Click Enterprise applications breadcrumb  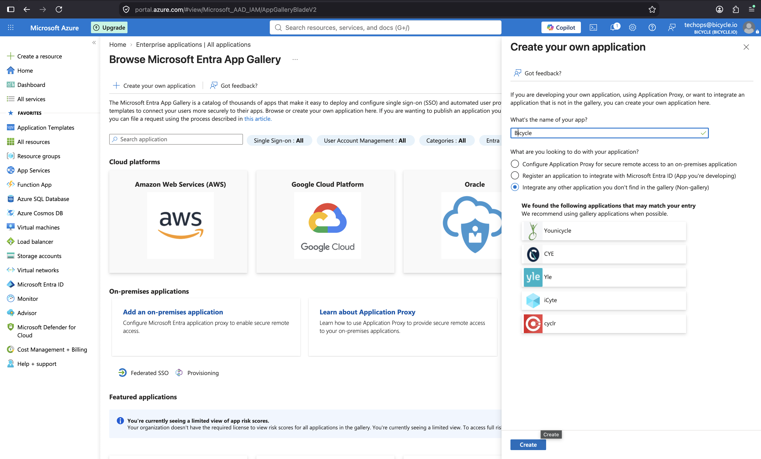(x=193, y=45)
